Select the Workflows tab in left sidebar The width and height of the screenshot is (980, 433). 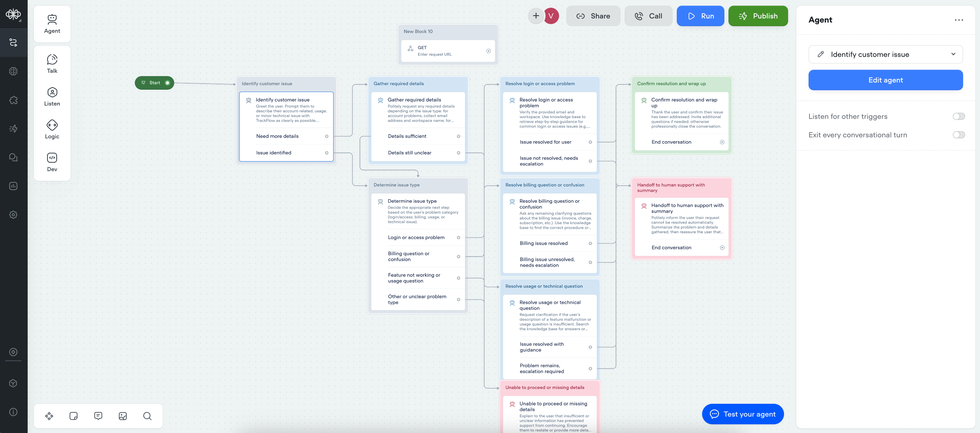13,42
